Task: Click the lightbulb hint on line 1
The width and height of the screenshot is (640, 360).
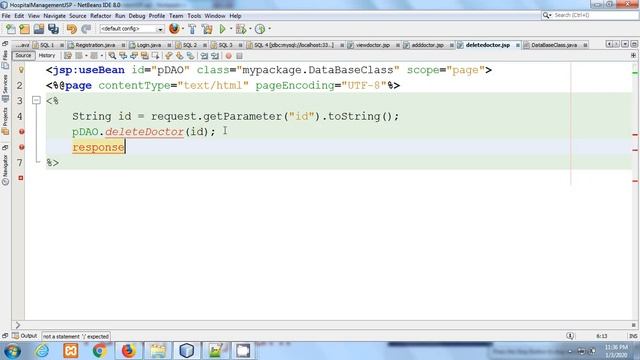Action: pos(21,70)
